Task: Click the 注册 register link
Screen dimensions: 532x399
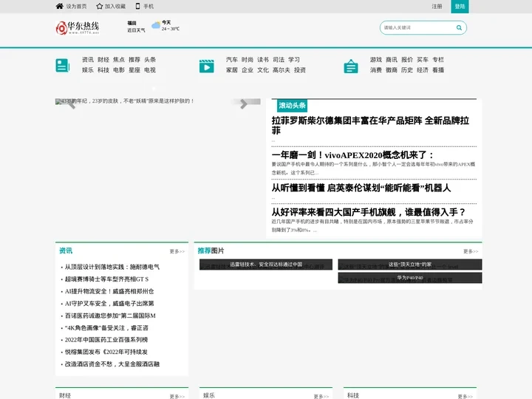Action: 437,7
